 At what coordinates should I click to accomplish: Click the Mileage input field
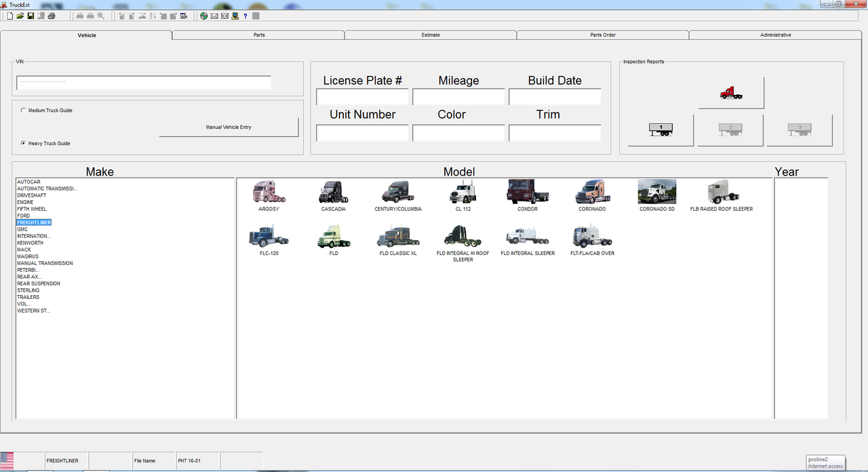click(x=458, y=97)
